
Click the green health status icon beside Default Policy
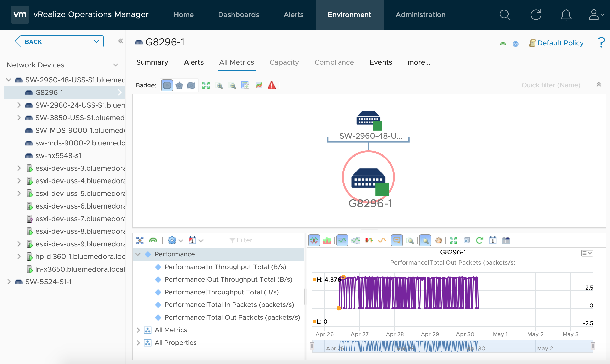pyautogui.click(x=503, y=44)
